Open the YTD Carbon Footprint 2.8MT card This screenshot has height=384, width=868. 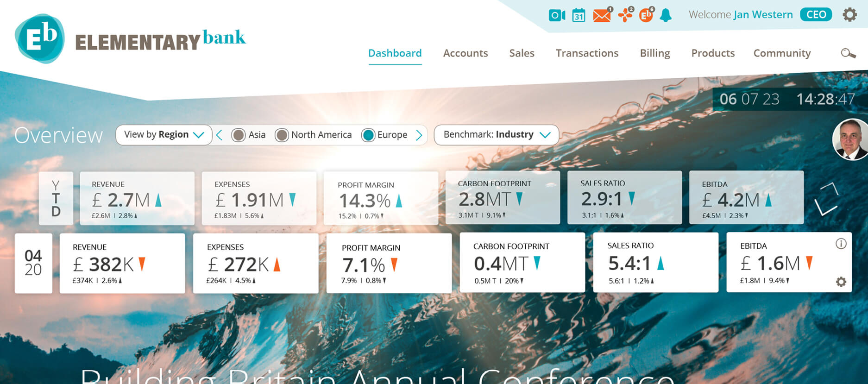[x=503, y=197]
